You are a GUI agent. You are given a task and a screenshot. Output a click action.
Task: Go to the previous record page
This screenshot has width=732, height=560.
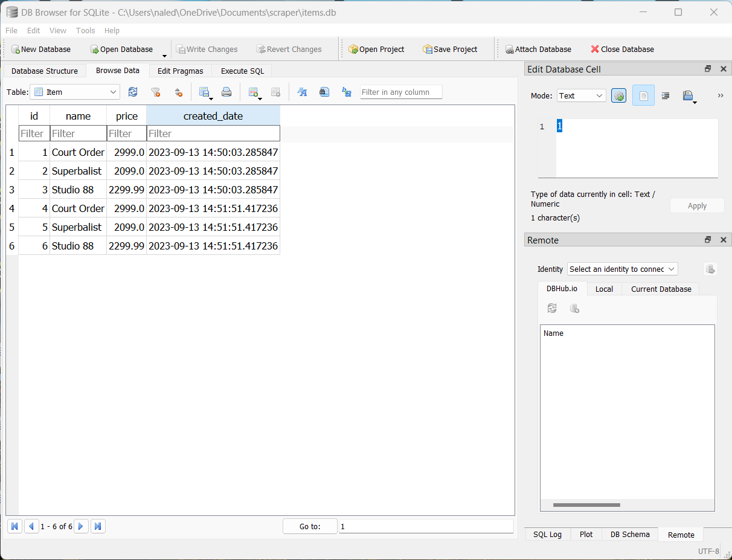pos(31,526)
